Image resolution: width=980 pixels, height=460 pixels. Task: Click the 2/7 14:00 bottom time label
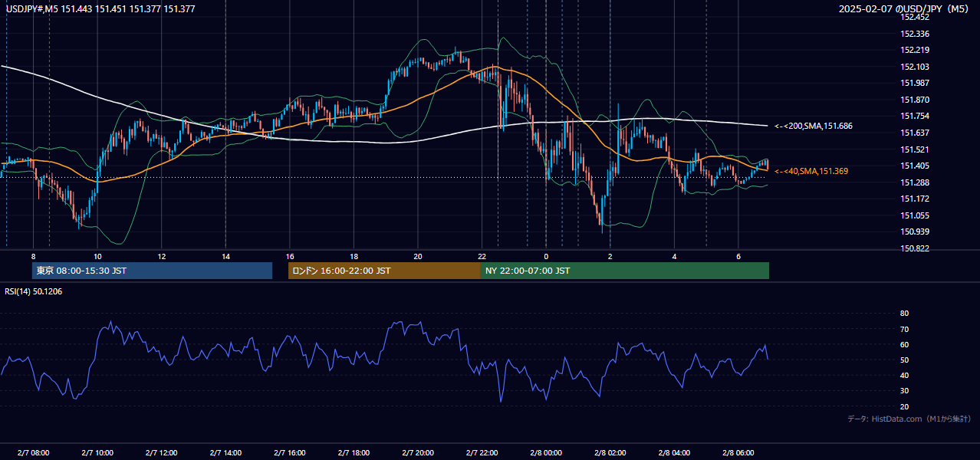pyautogui.click(x=225, y=453)
